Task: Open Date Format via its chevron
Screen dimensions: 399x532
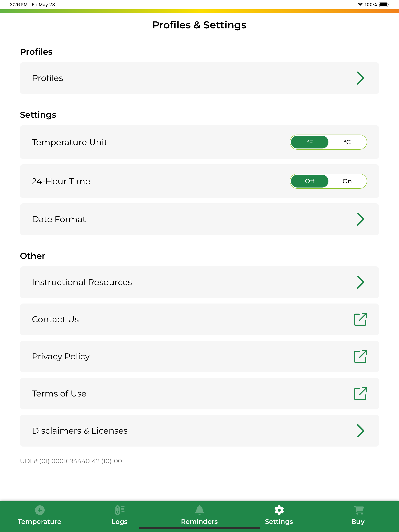Action: click(361, 219)
